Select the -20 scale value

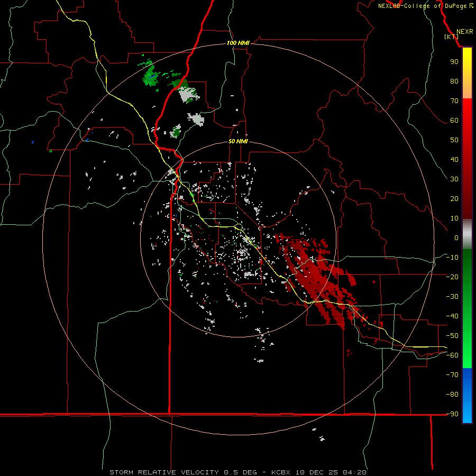point(452,277)
